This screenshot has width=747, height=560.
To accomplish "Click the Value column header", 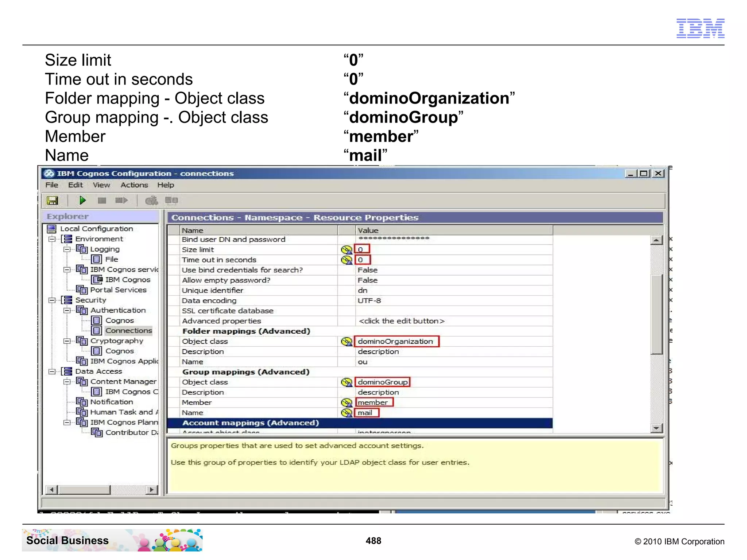I will click(454, 230).
